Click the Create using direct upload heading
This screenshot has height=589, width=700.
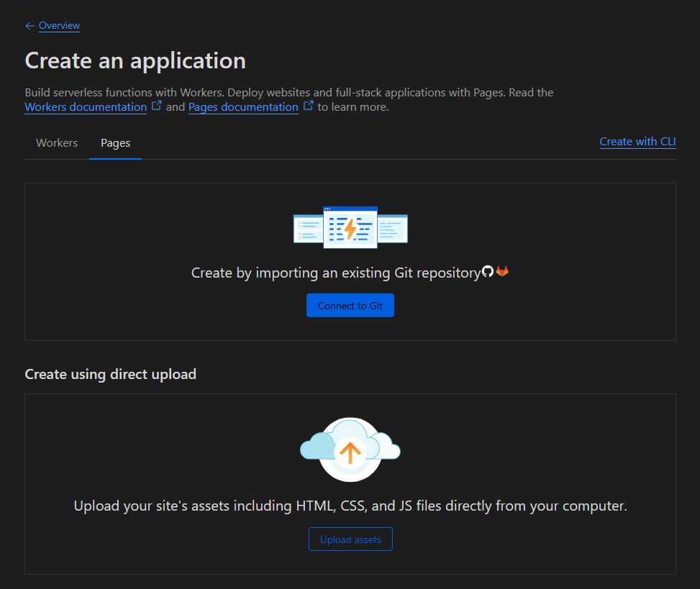[111, 374]
